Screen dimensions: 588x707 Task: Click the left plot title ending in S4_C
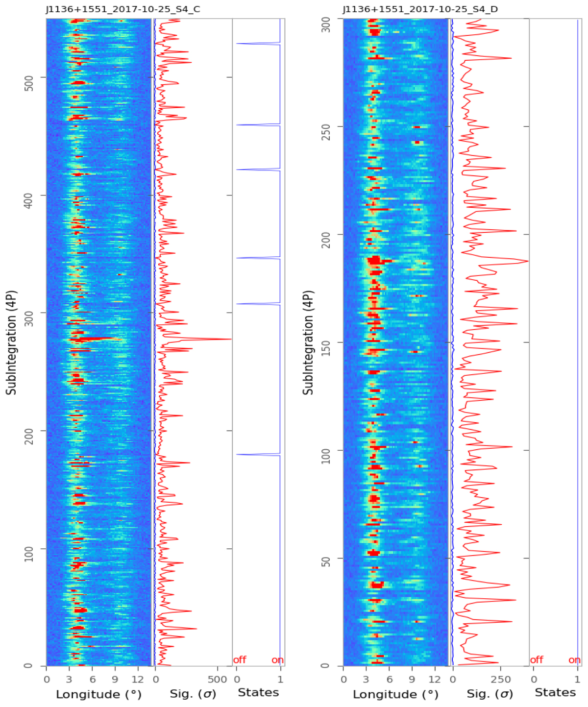123,9
